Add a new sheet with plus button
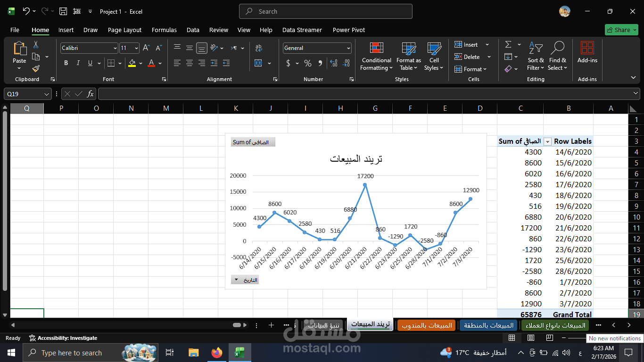This screenshot has width=644, height=362. click(271, 325)
